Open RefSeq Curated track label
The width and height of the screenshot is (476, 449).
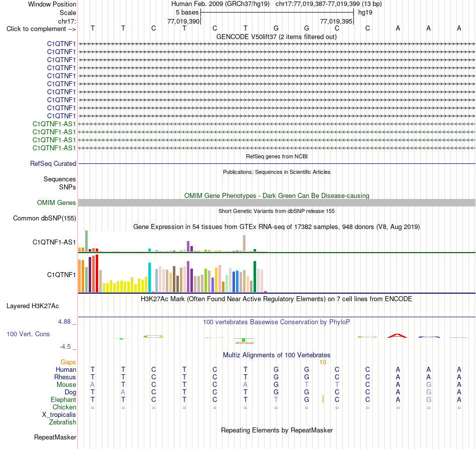coord(53,164)
